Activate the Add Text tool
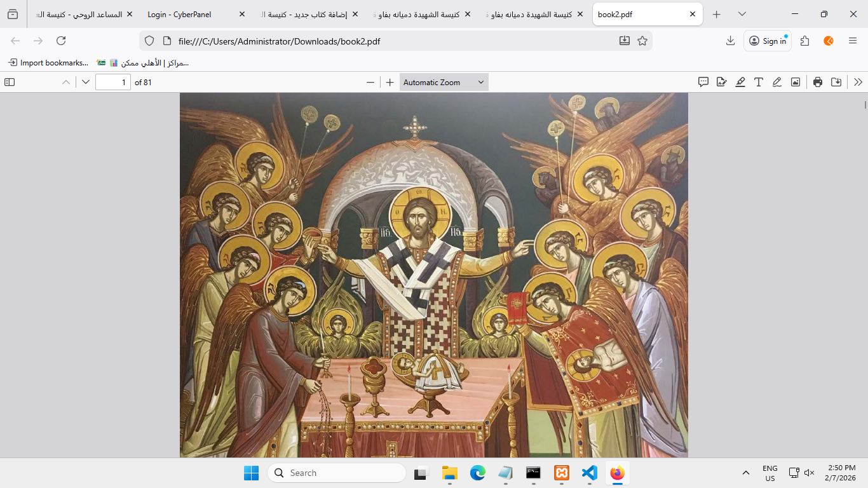This screenshot has width=868, height=488. click(758, 82)
